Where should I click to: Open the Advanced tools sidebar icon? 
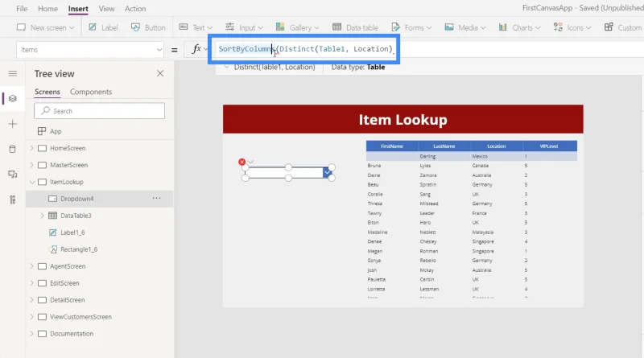point(13,200)
